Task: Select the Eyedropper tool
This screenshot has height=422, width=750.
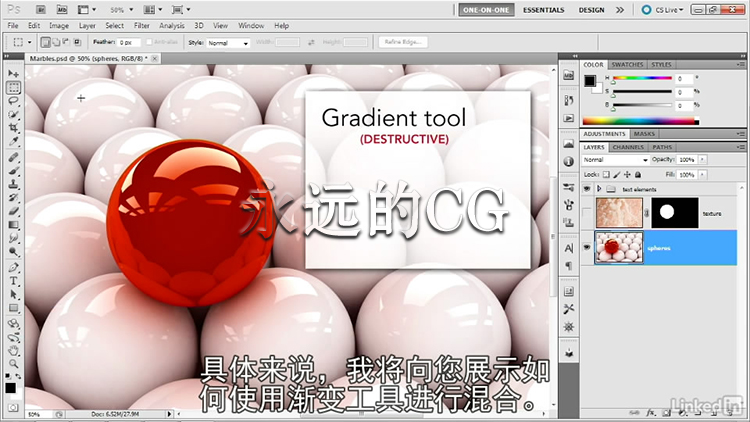Action: (13, 142)
